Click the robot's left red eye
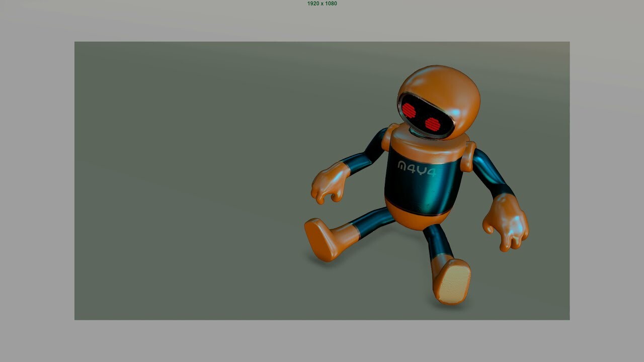 click(409, 110)
